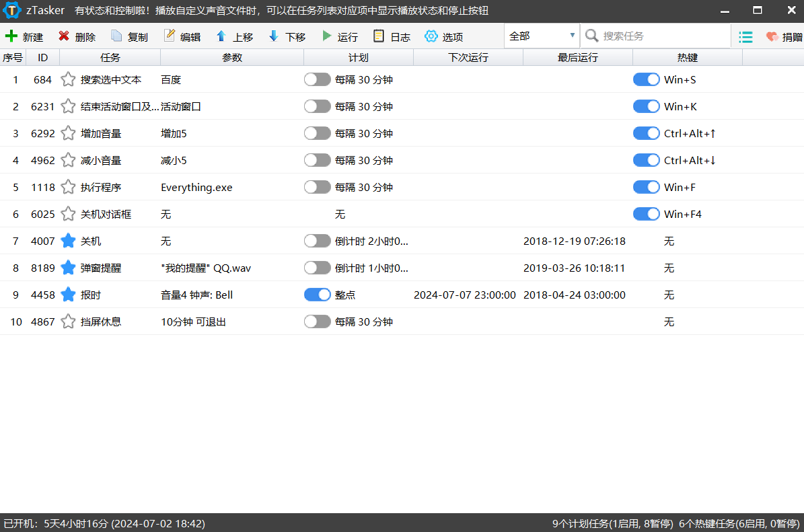Star the 结束活动窗口 task
Image resolution: width=804 pixels, height=532 pixels.
(68, 107)
